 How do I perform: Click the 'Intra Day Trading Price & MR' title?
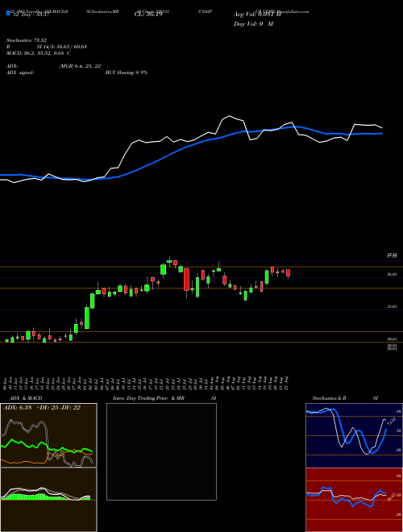pos(148,398)
